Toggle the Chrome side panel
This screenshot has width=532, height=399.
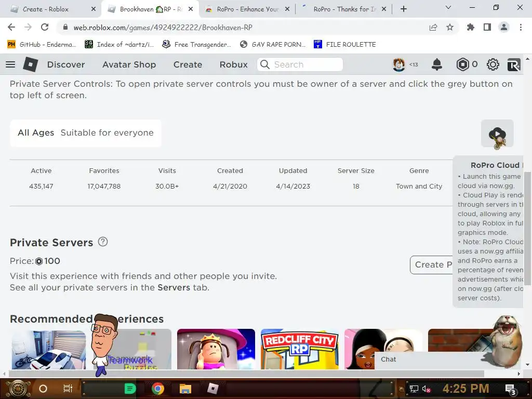pos(487,27)
